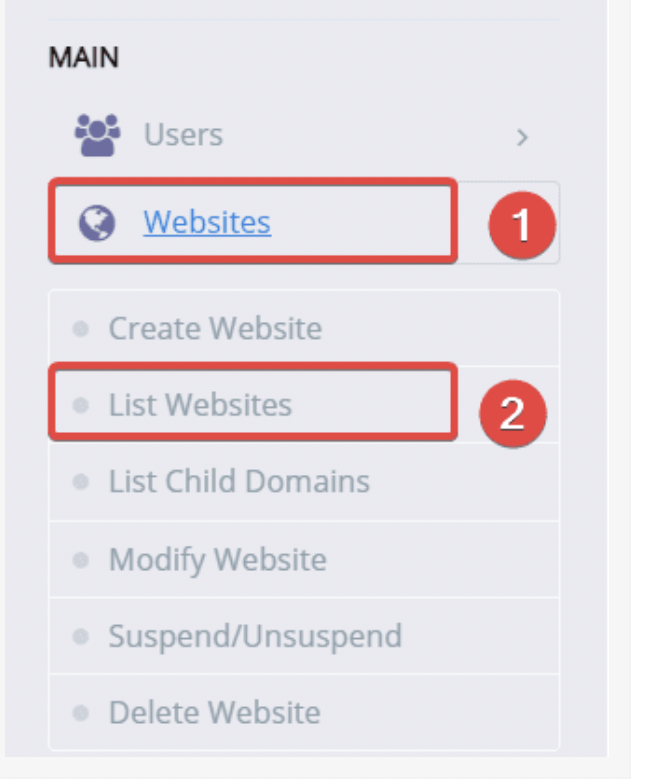650x782 pixels.
Task: Open the Users menu label
Action: click(x=183, y=135)
